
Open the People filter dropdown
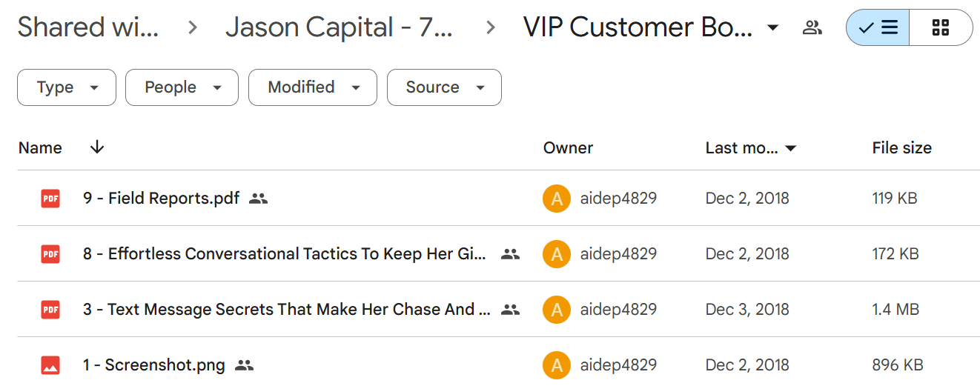pos(182,87)
